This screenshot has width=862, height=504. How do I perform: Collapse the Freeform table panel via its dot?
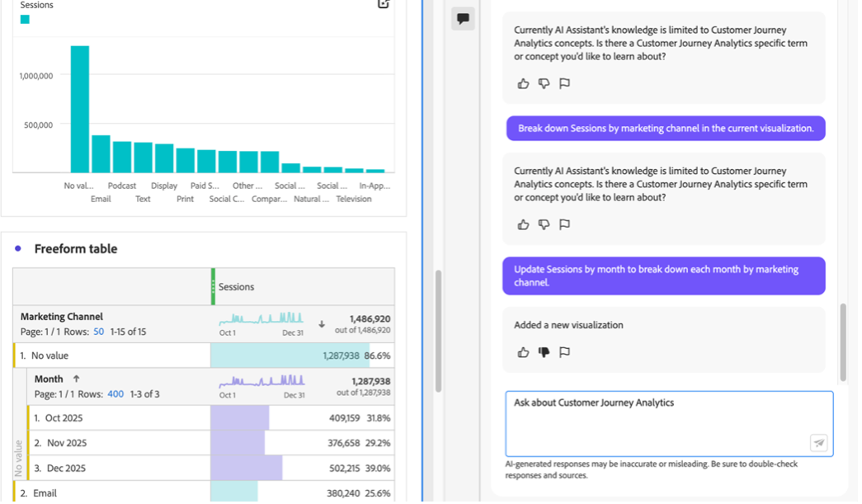pyautogui.click(x=18, y=249)
